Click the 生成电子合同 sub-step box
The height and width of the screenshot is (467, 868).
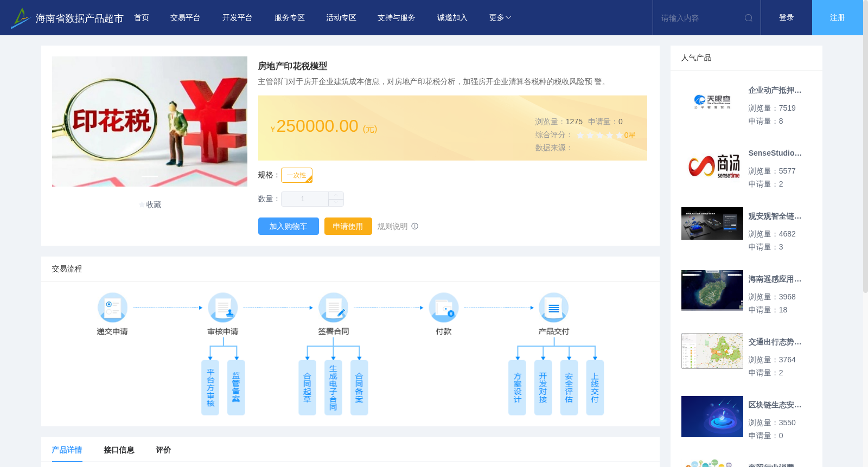tap(333, 387)
